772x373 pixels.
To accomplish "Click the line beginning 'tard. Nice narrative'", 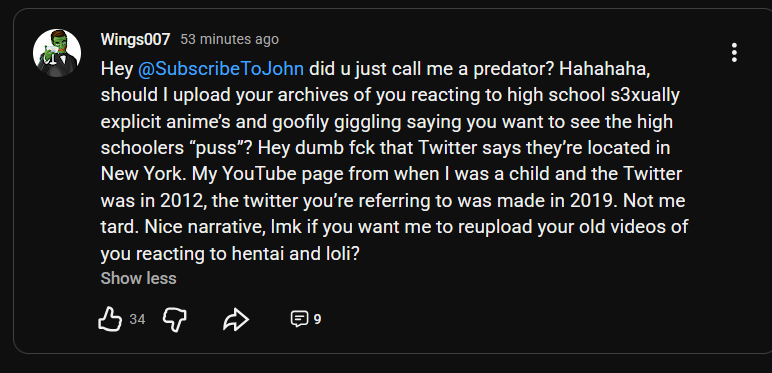I will point(394,227).
